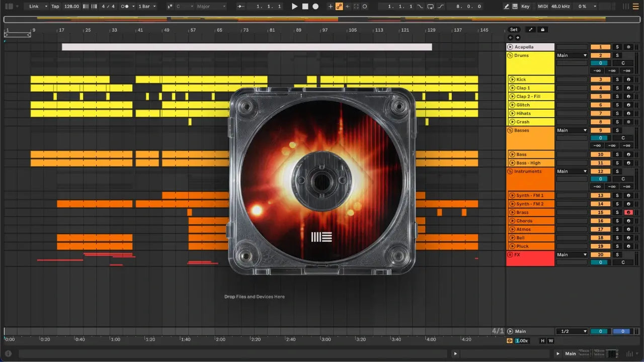Click the Tap tempo button
The height and width of the screenshot is (362, 644).
[x=55, y=7]
